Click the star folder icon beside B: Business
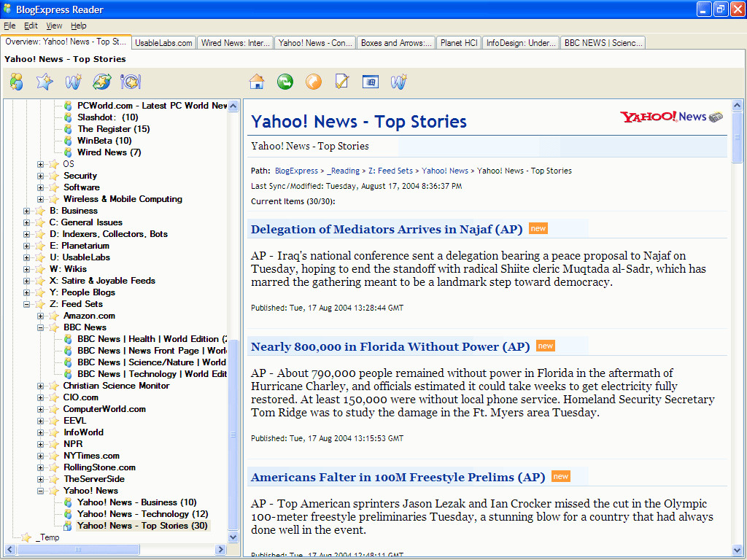Viewport: 747px width, 560px height. pyautogui.click(x=41, y=211)
